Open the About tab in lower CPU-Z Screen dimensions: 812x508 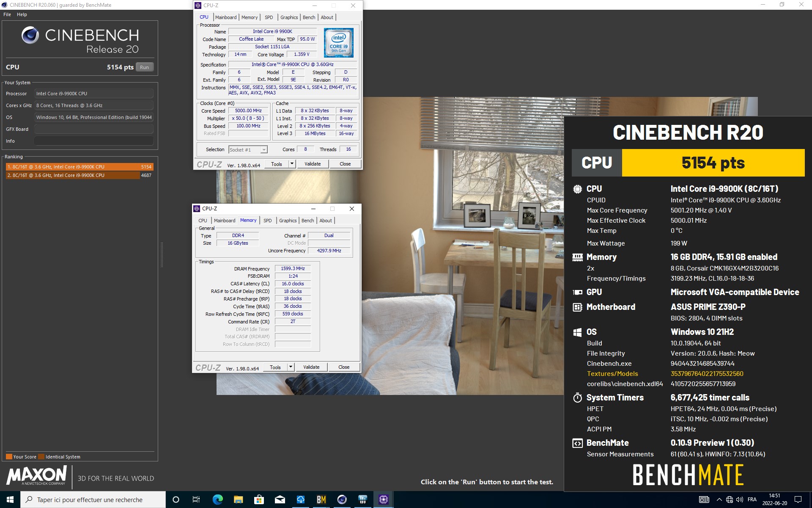(326, 221)
